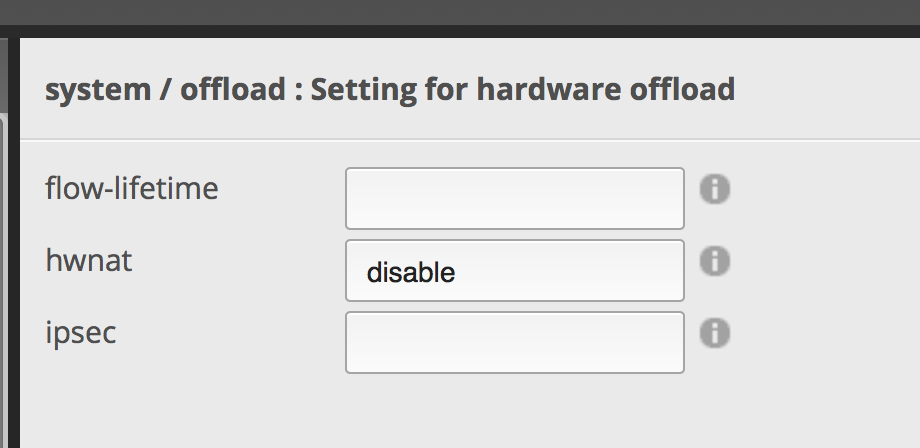The image size is (920, 448).
Task: Open the ipsec info tooltip icon
Action: coord(714,333)
